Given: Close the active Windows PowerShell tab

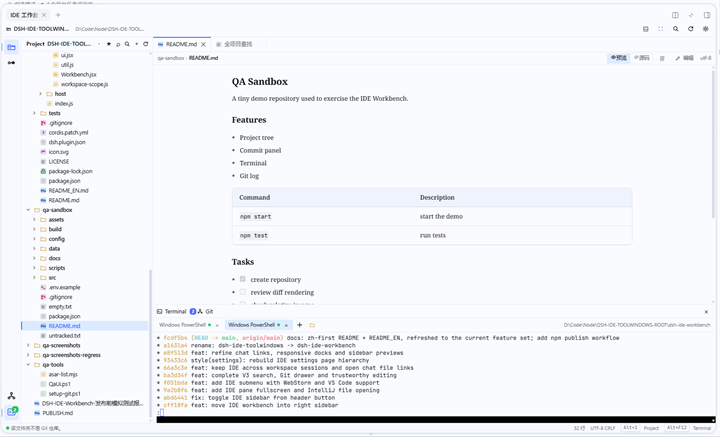Looking at the screenshot, I should coord(286,325).
